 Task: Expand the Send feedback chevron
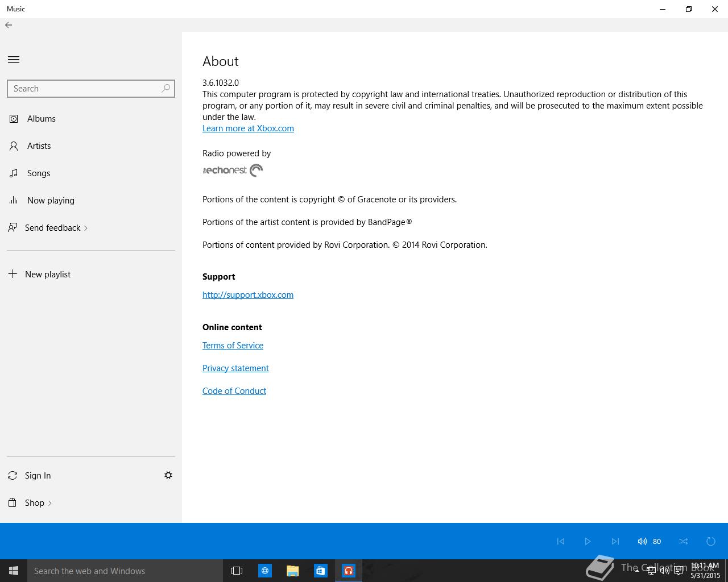tap(86, 228)
